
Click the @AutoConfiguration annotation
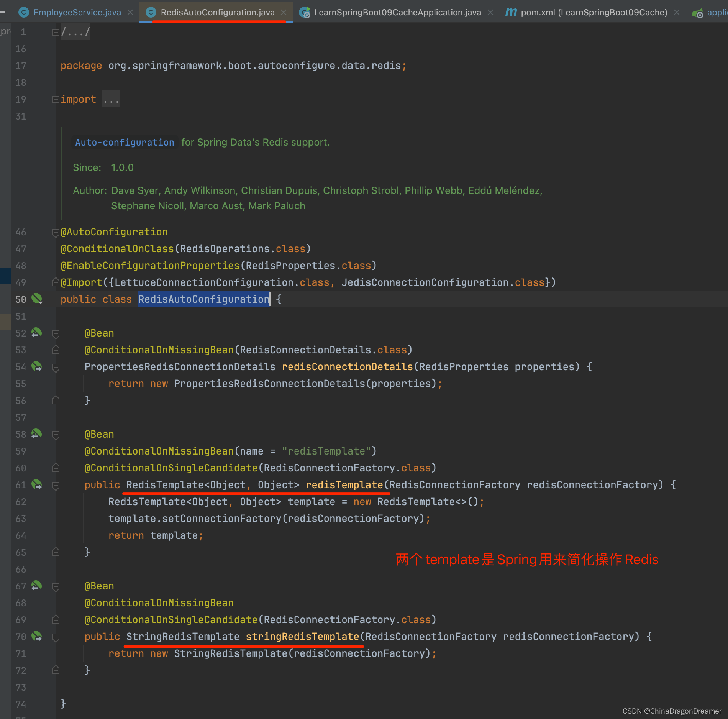[x=114, y=232]
